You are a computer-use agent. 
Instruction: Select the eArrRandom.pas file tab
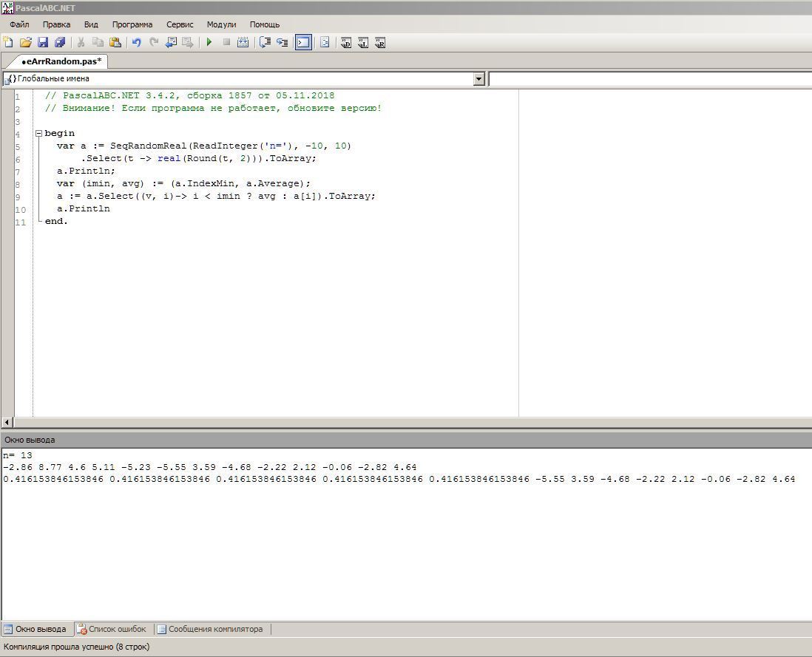click(x=62, y=61)
